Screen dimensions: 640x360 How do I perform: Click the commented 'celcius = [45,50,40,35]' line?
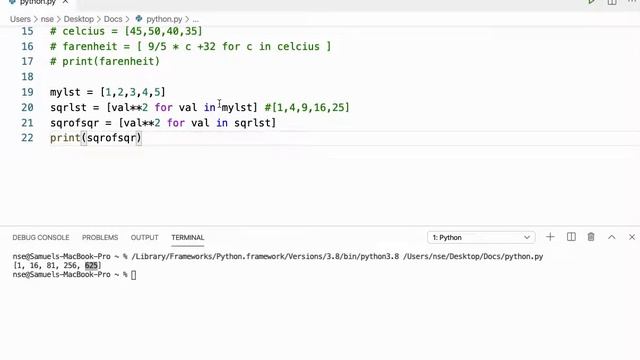126,31
